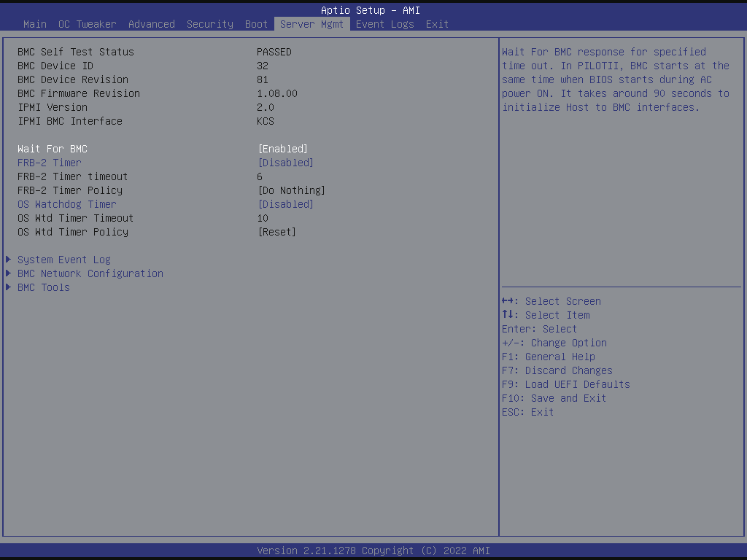Open the Advanced tab
747x560 pixels.
click(x=152, y=24)
